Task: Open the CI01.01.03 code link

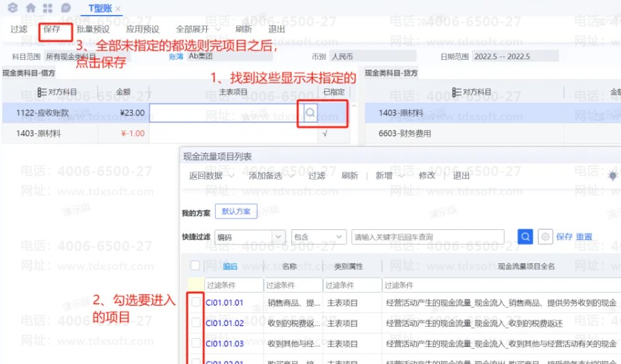Action: pos(225,344)
